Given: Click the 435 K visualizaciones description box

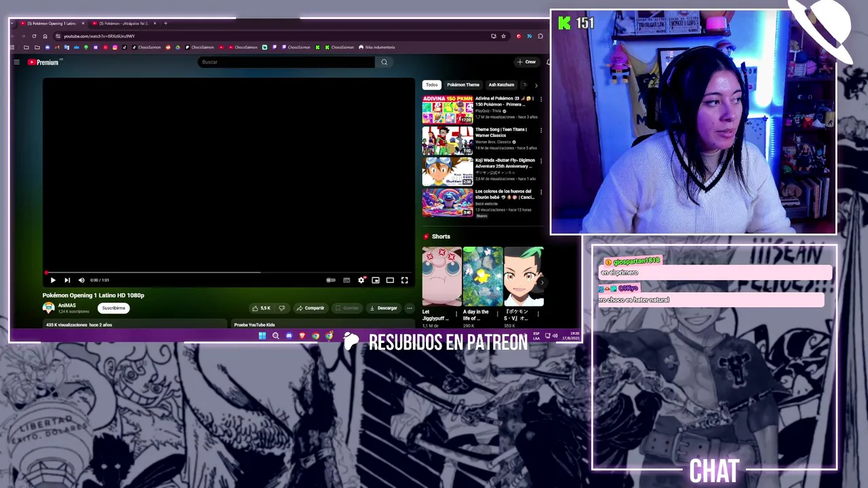Looking at the screenshot, I should pyautogui.click(x=134, y=325).
